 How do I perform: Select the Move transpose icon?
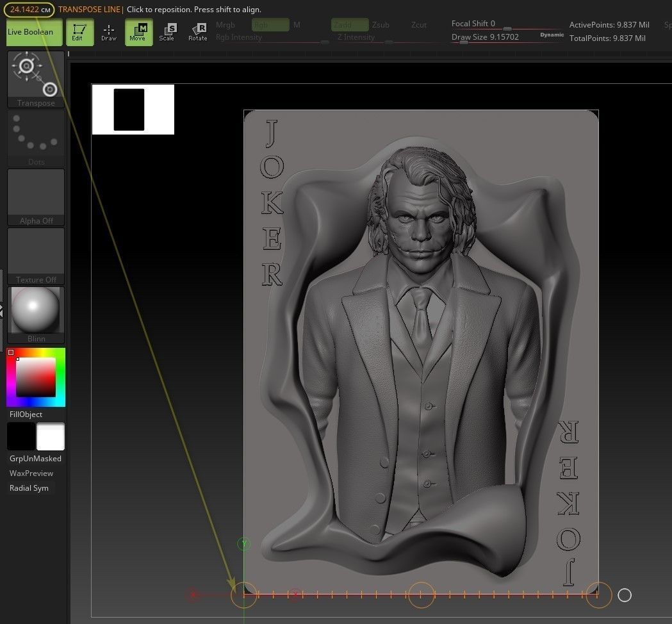pyautogui.click(x=139, y=32)
